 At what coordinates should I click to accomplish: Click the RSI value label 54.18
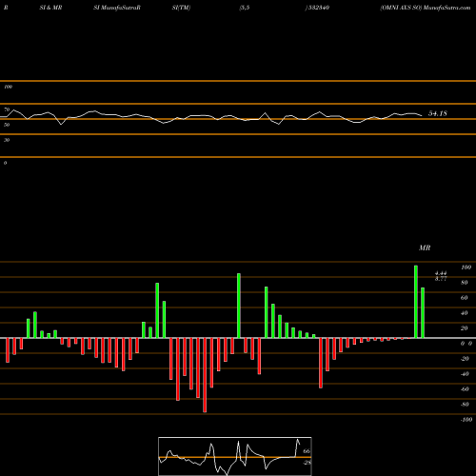[x=438, y=113]
